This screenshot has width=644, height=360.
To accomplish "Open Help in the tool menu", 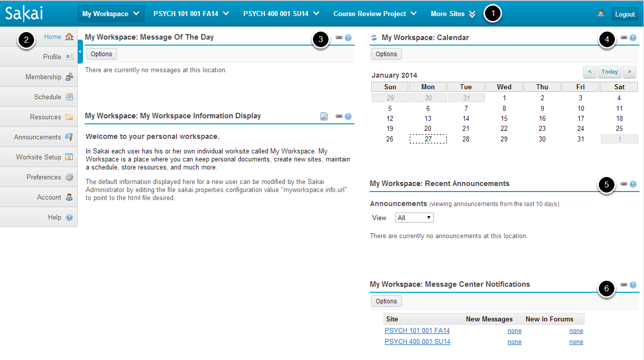I will tap(39, 217).
